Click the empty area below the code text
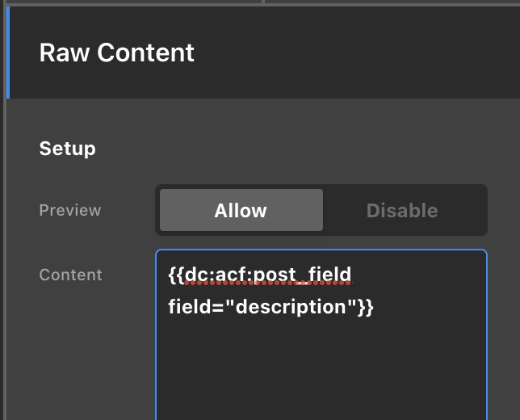This screenshot has height=420, width=520. pyautogui.click(x=323, y=372)
